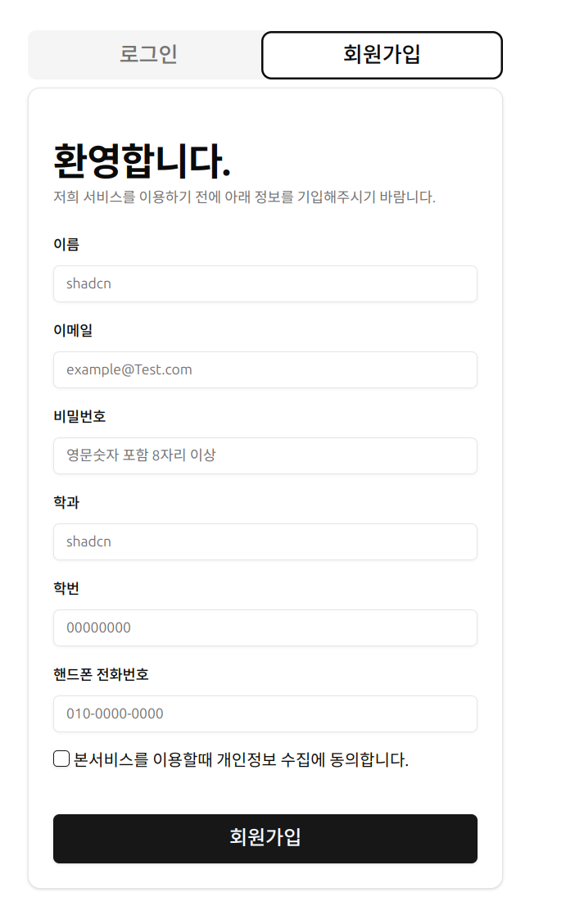Click into the 이메일 input box
Image resolution: width=575 pixels, height=924 pixels.
(x=265, y=369)
